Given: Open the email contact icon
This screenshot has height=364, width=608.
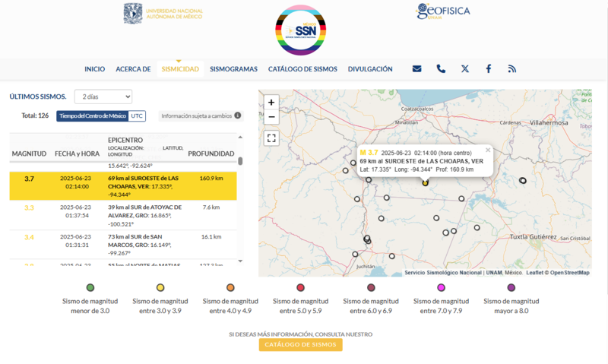Looking at the screenshot, I should tap(416, 69).
